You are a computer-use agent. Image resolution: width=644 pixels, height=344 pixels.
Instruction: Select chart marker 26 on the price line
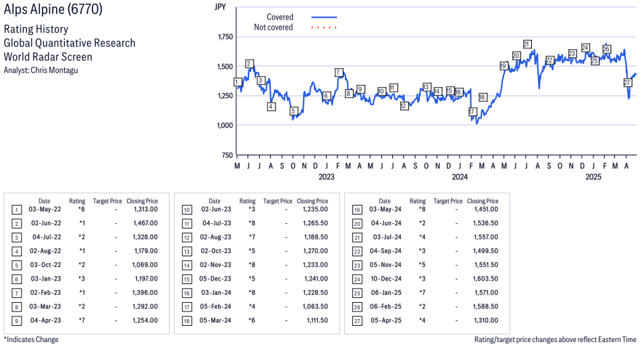[x=606, y=49]
